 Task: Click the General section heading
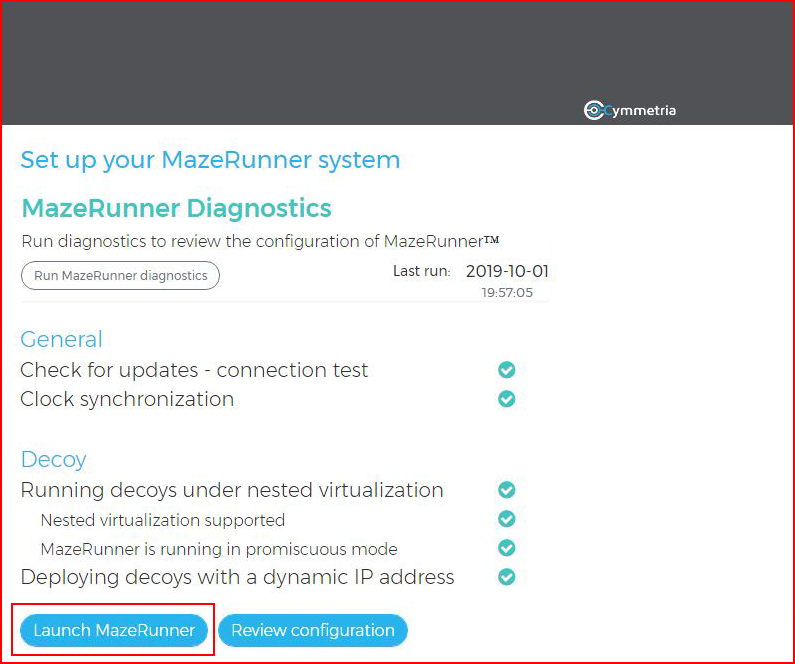point(61,339)
